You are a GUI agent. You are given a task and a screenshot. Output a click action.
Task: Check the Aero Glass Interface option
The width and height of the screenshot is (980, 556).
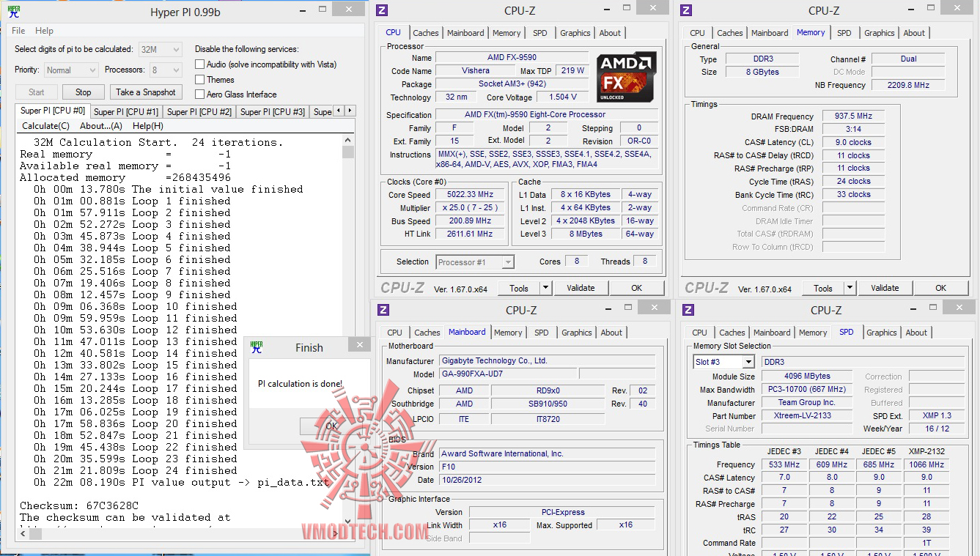click(x=199, y=94)
